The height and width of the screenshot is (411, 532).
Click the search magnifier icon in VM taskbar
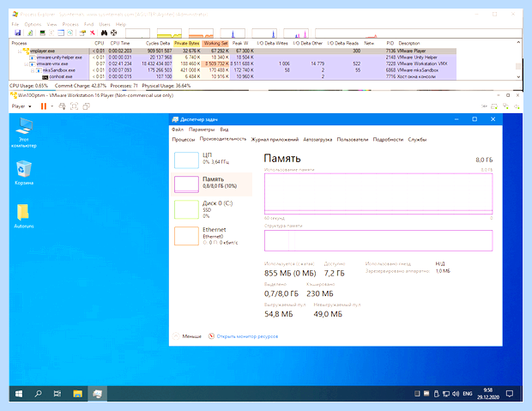click(x=38, y=394)
